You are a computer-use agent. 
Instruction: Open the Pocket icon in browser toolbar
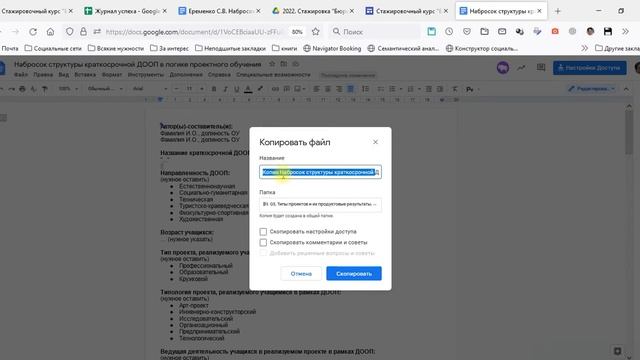(467, 31)
